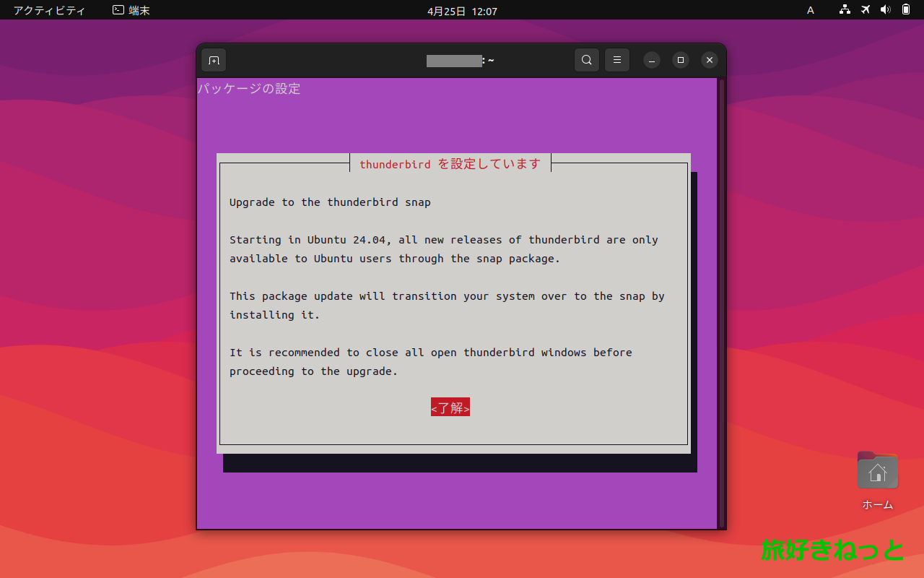Open the terminal search
Image resolution: width=924 pixels, height=578 pixels.
pos(586,60)
